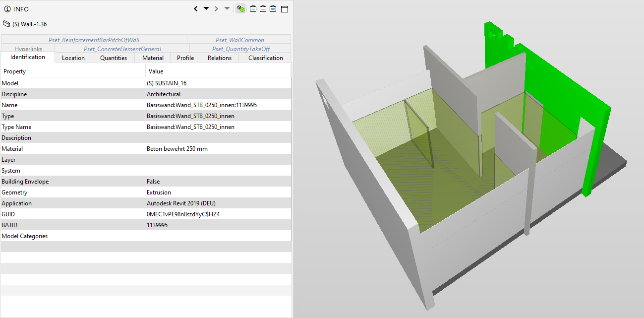Select the Pset_WallCommon tab
The image size is (644, 318).
click(x=239, y=40)
